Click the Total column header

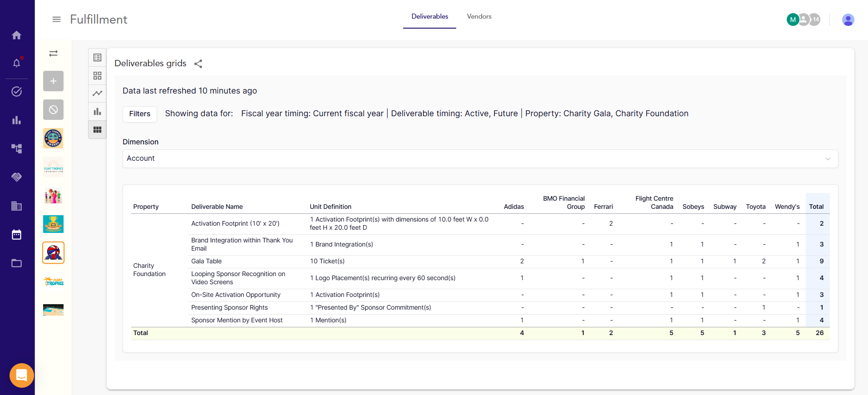point(816,207)
